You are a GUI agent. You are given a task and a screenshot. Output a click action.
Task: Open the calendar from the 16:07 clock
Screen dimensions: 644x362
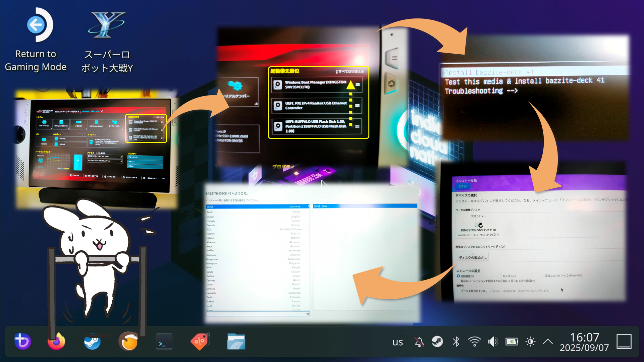click(x=584, y=342)
